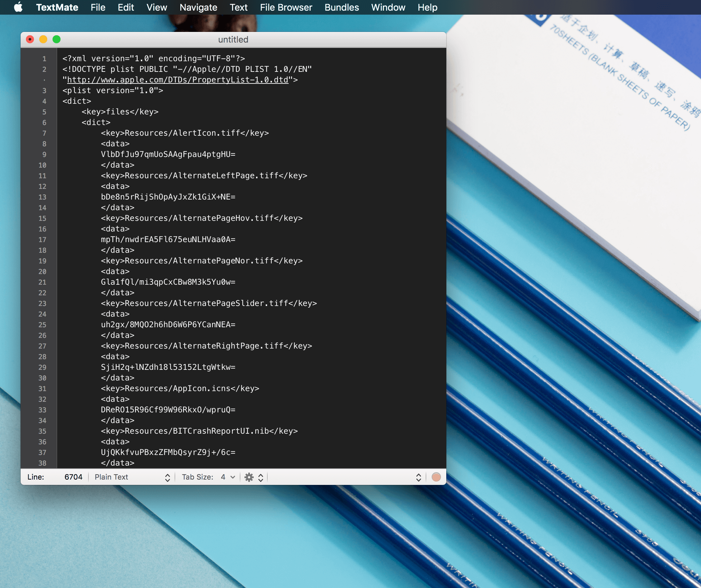Click the Resources/AlternatePageHov.tiff key line
The width and height of the screenshot is (701, 588).
click(202, 218)
